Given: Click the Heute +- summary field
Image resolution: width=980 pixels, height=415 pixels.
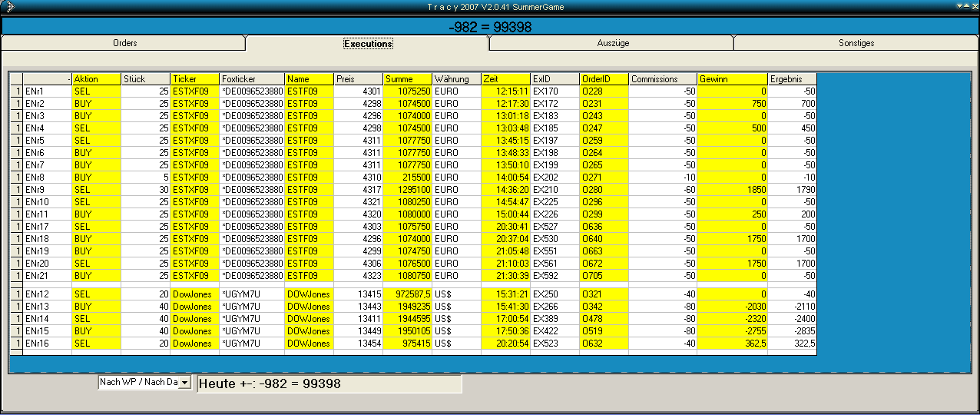Looking at the screenshot, I should pyautogui.click(x=329, y=383).
